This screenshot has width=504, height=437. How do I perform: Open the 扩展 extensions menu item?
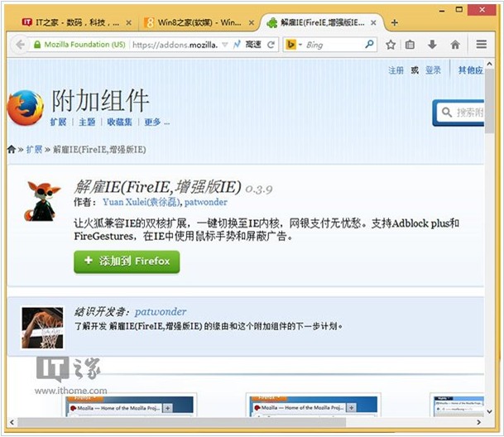tap(58, 122)
